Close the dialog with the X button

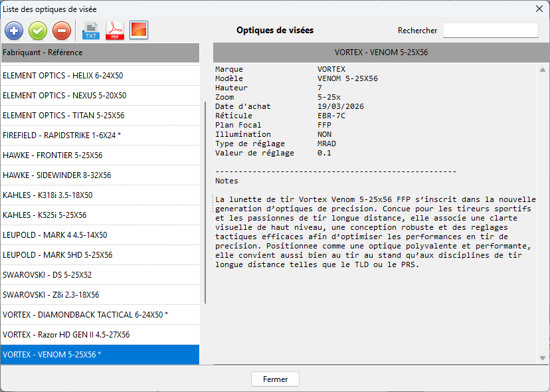point(539,9)
